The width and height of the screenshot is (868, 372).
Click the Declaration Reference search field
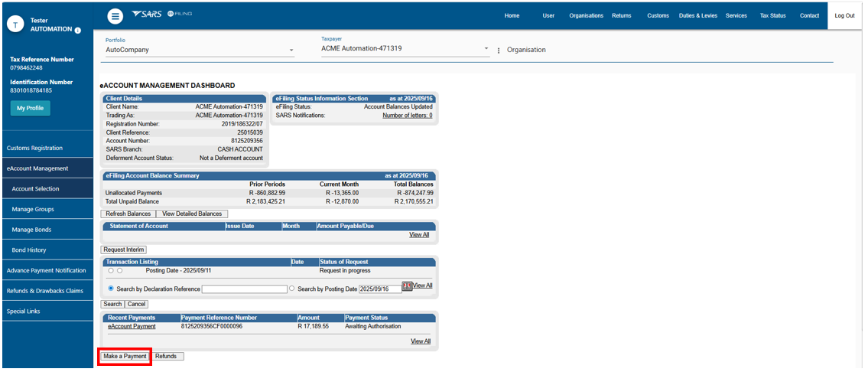coord(244,289)
